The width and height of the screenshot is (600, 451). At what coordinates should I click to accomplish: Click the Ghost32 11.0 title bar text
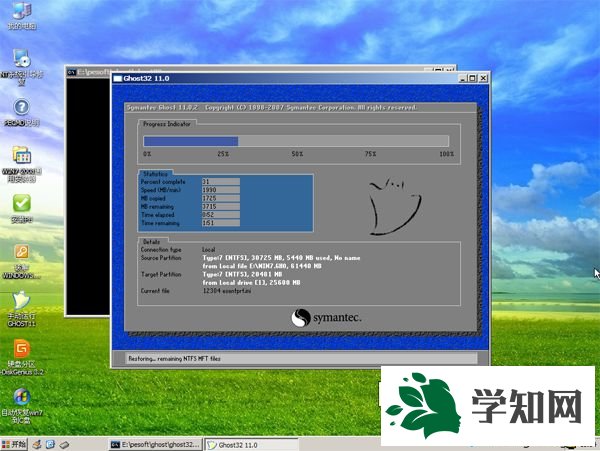(146, 78)
